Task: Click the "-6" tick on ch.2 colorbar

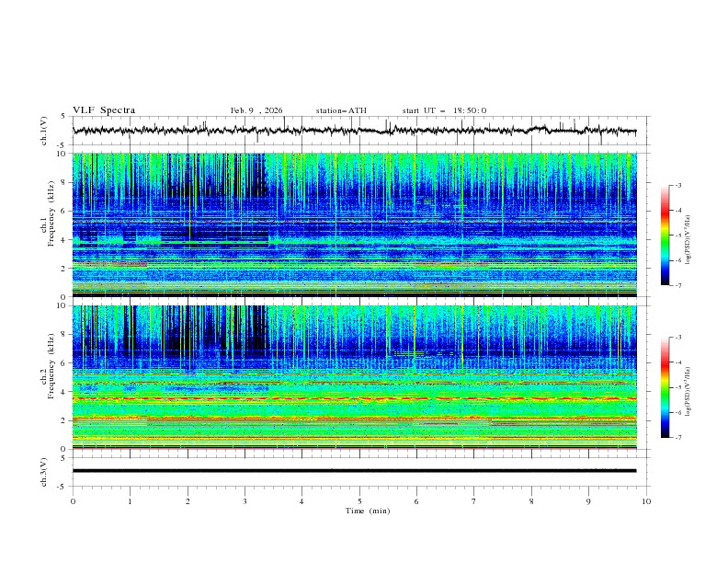Action: click(678, 412)
